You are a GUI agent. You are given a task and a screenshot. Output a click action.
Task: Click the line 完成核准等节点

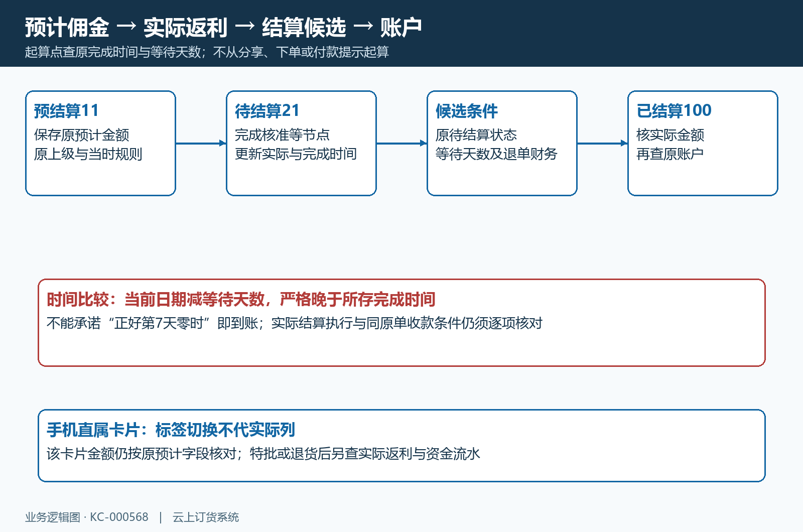[x=282, y=135]
